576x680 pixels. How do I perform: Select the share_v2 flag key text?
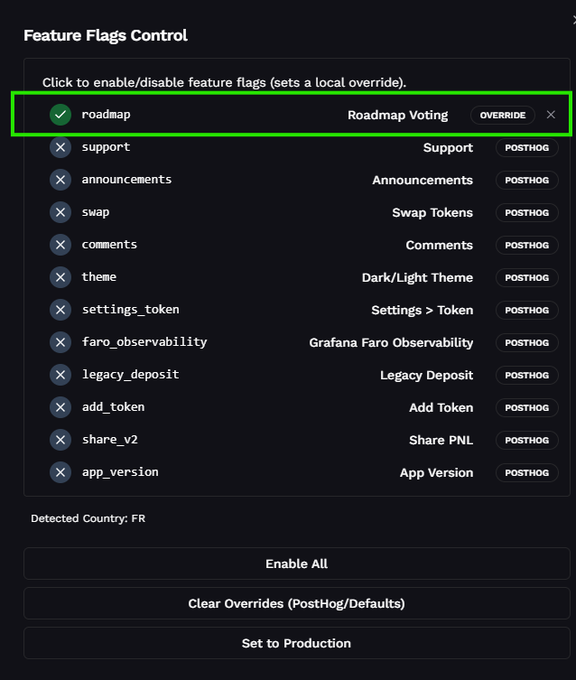(x=110, y=440)
